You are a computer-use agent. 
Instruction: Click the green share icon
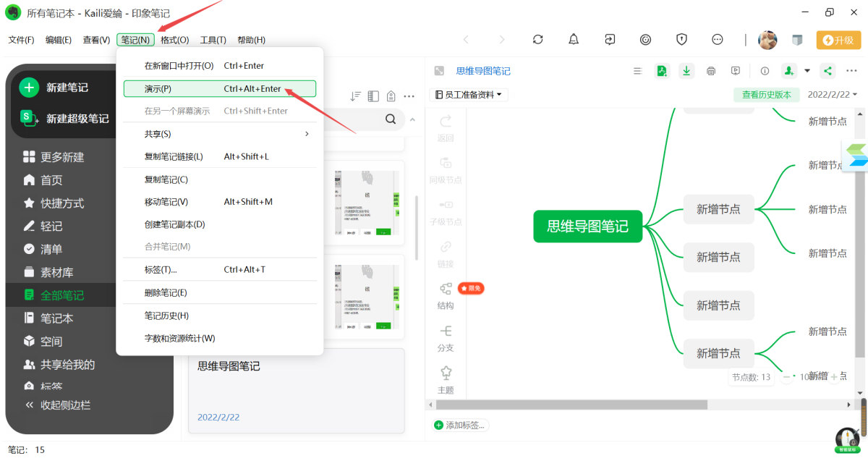click(x=828, y=71)
